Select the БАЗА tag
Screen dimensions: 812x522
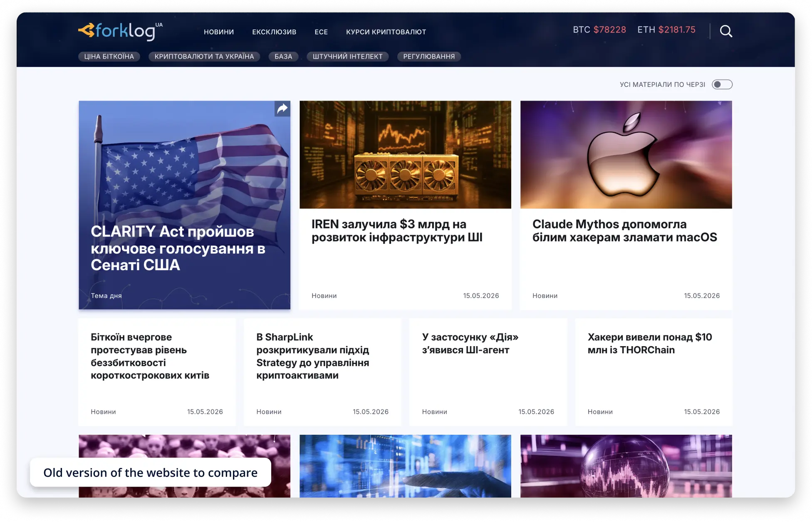[x=283, y=57]
